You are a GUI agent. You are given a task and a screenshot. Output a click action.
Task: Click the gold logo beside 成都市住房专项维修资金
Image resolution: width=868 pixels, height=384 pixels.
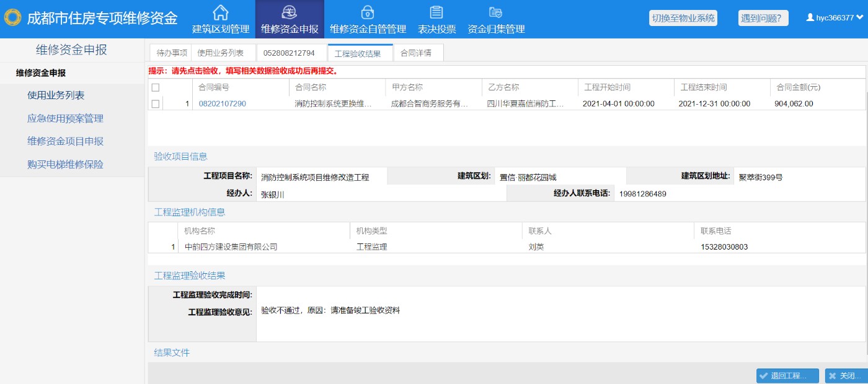coord(13,18)
